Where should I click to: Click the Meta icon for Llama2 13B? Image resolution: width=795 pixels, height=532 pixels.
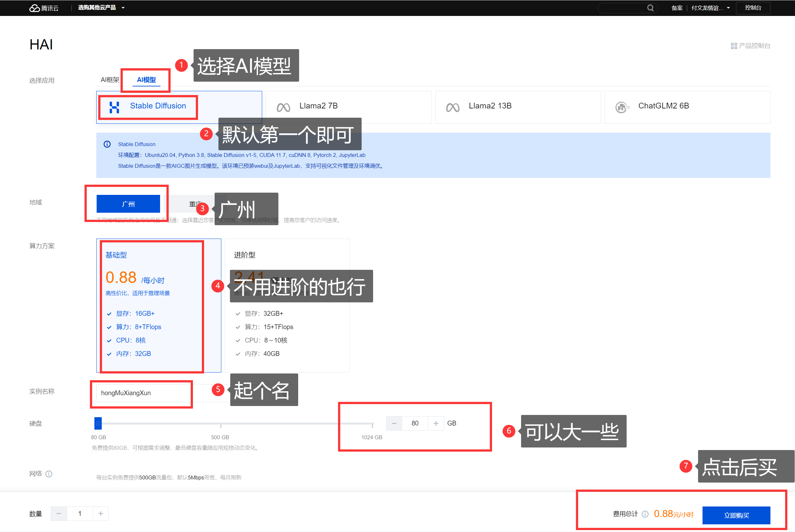click(453, 107)
